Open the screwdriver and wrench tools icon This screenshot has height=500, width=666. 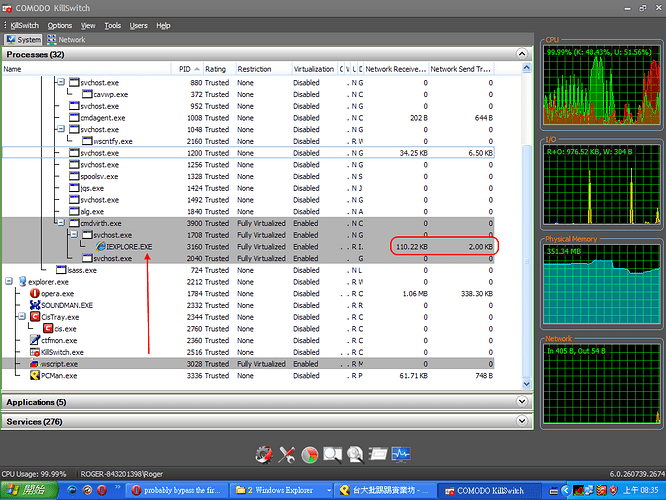pos(287,455)
